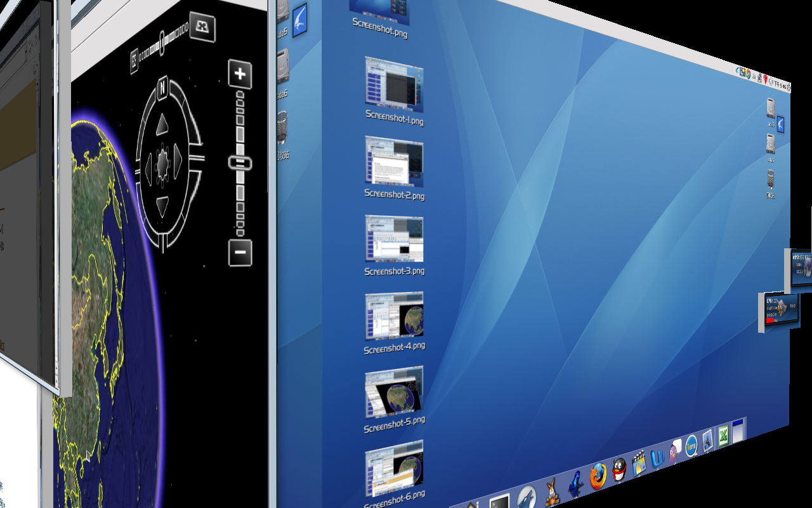Open Screenshot-4.png showing the globe
Image resolution: width=812 pixels, height=508 pixels.
point(394,321)
